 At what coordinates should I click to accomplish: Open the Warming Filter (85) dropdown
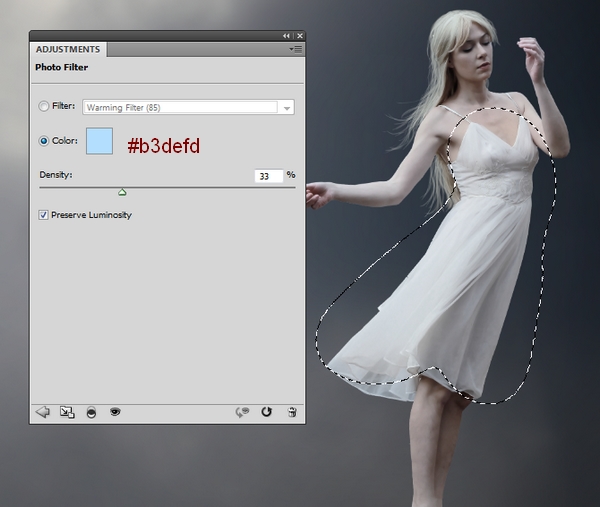[x=180, y=107]
